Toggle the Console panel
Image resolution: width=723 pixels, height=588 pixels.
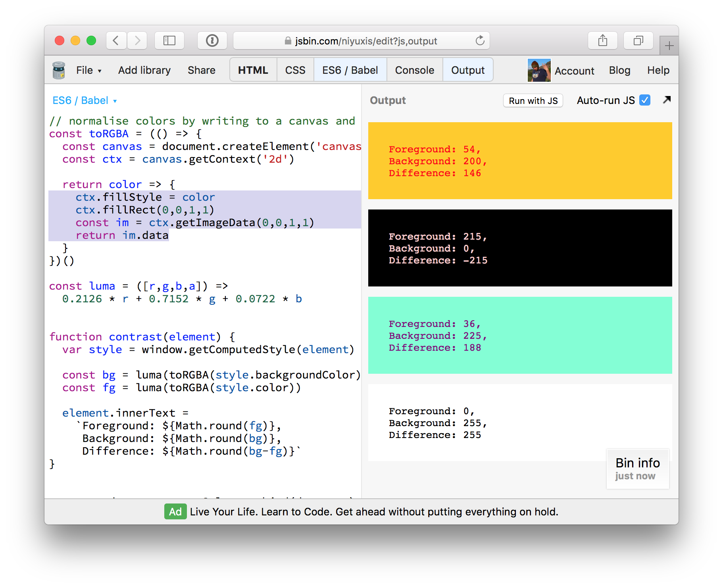[x=415, y=70]
